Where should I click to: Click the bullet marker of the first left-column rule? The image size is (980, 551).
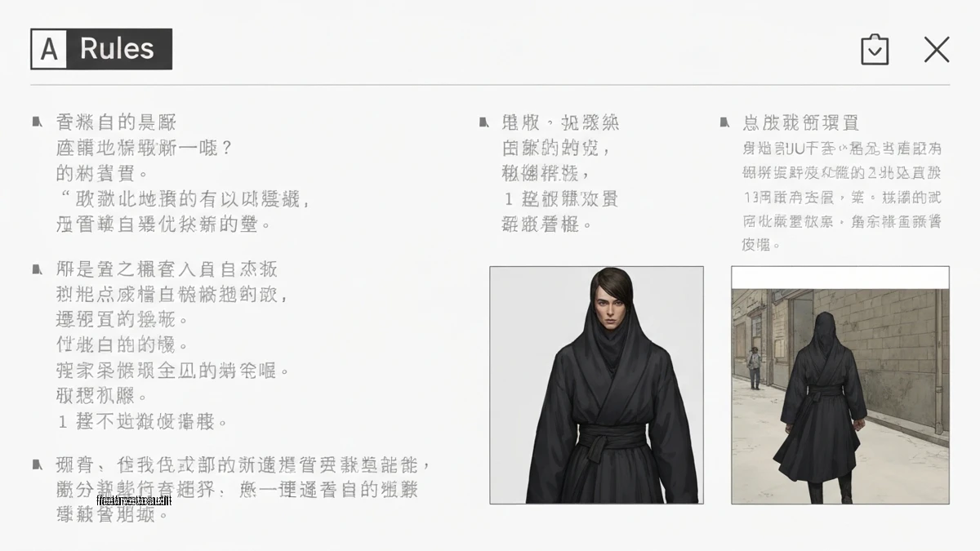[x=37, y=122]
